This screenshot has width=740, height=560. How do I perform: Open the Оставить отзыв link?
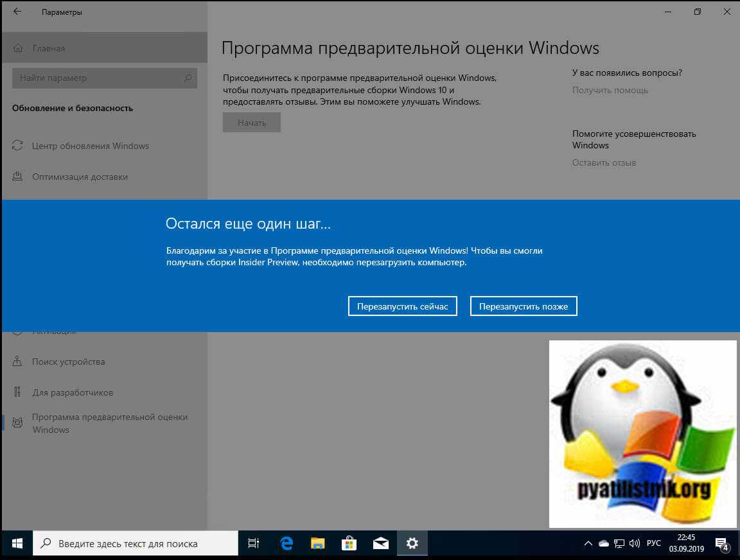point(604,162)
